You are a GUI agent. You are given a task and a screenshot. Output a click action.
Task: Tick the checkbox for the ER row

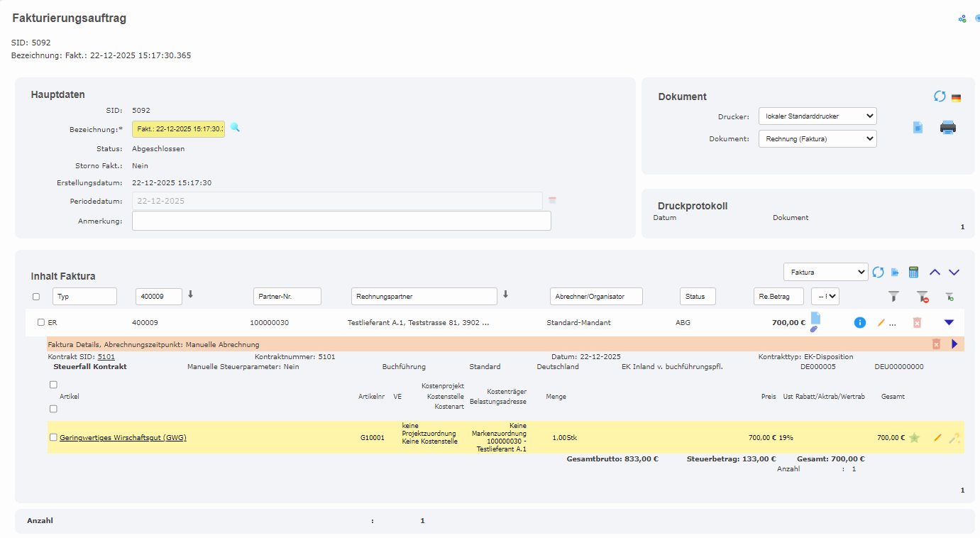[x=41, y=323]
